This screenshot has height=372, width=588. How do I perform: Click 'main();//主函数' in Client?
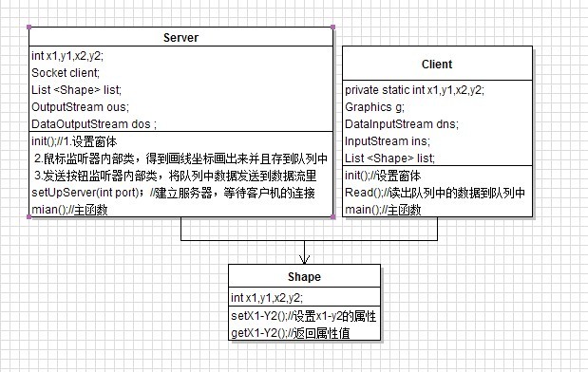click(383, 210)
